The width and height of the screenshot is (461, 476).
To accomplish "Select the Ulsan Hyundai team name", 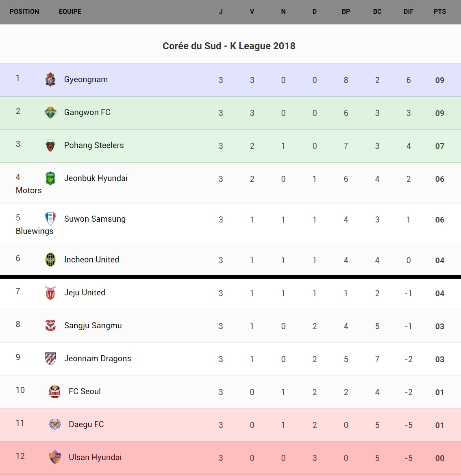I will (95, 457).
